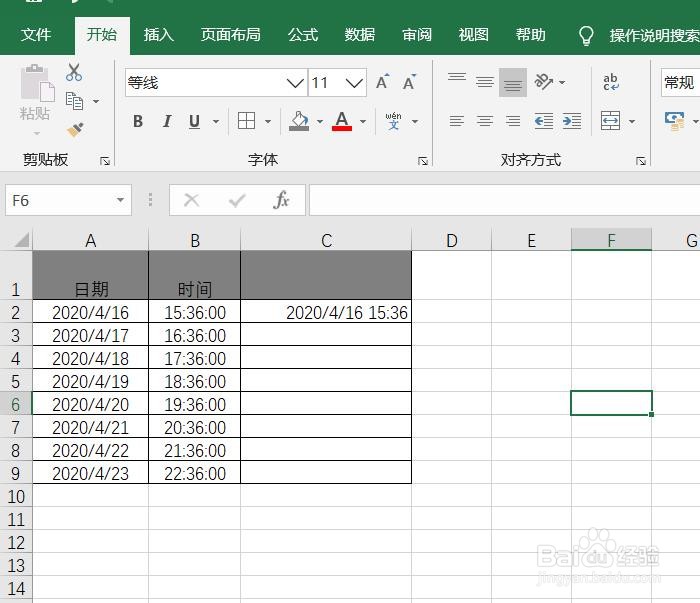This screenshot has width=700, height=603.
Task: Open font color dropdown arrow
Action: (363, 121)
